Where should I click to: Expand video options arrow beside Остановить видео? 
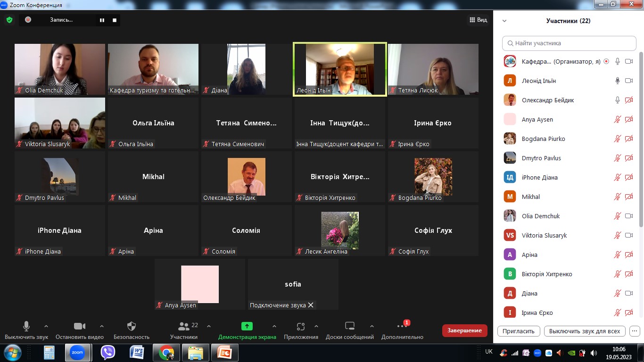(102, 326)
